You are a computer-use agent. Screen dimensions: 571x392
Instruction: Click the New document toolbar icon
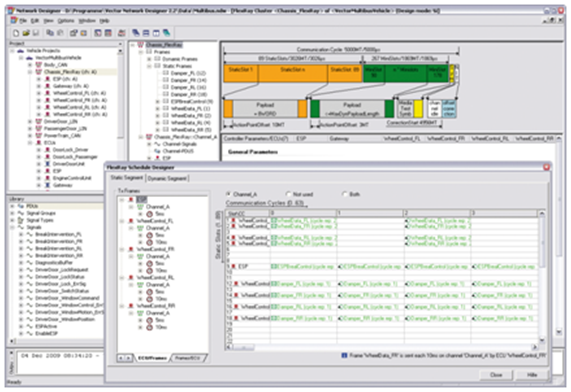(16, 33)
